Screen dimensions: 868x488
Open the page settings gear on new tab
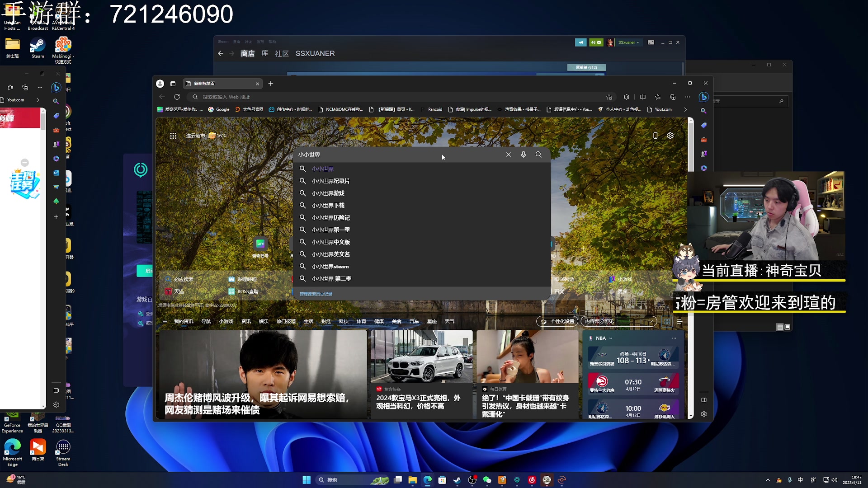click(670, 136)
